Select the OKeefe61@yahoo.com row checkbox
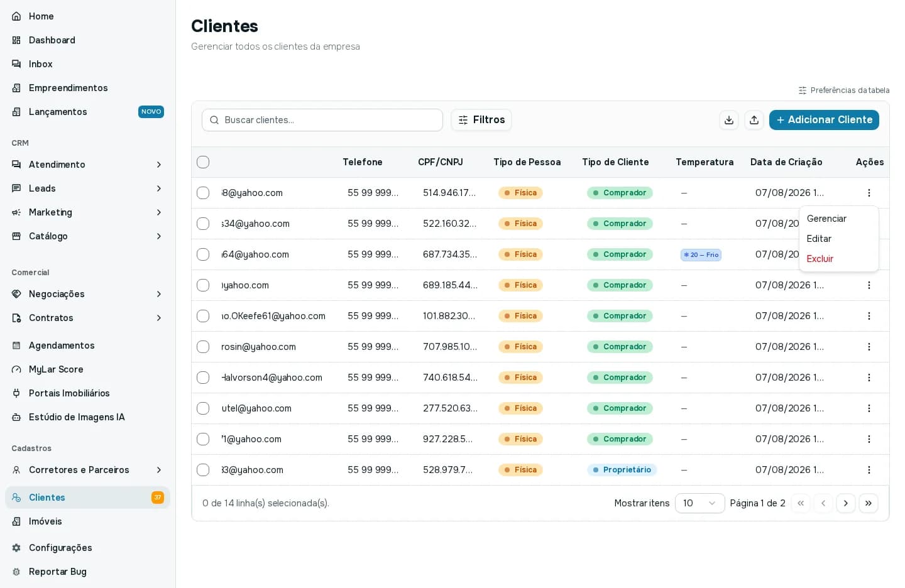The image size is (905, 588). tap(203, 316)
